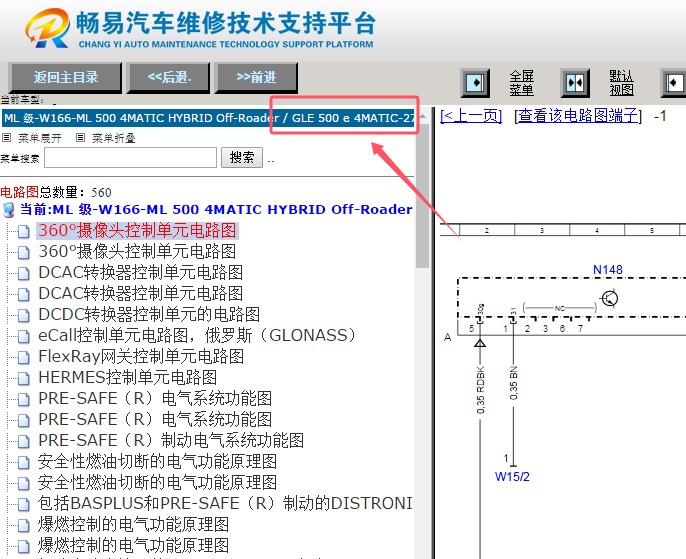Click 电路图总数量: 560 text
This screenshot has height=559, width=686.
[56, 192]
